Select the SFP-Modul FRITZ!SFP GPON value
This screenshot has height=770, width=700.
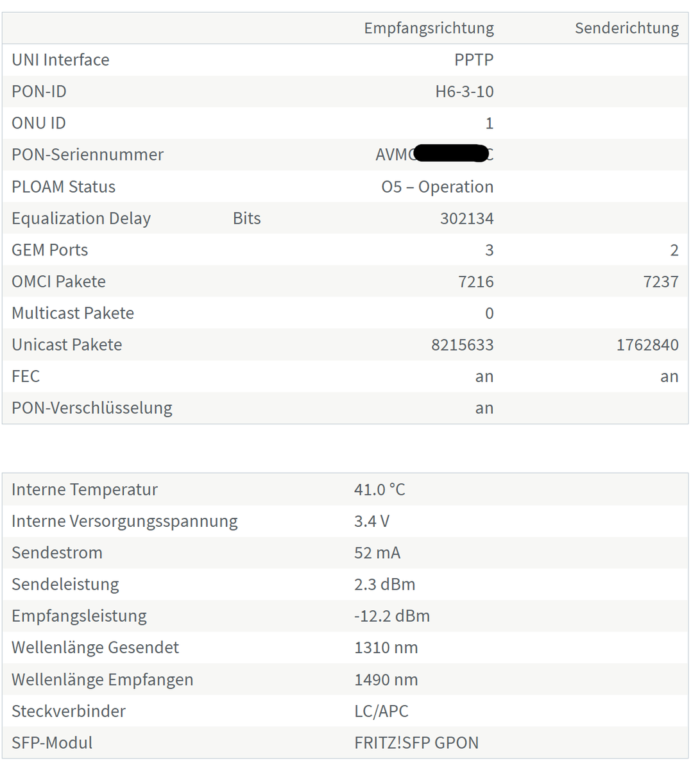coord(416,742)
